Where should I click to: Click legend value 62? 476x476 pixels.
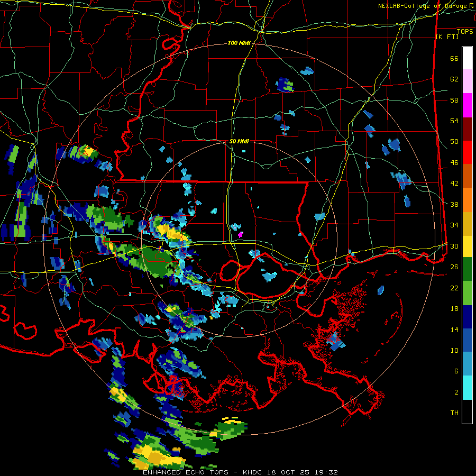pos(454,79)
